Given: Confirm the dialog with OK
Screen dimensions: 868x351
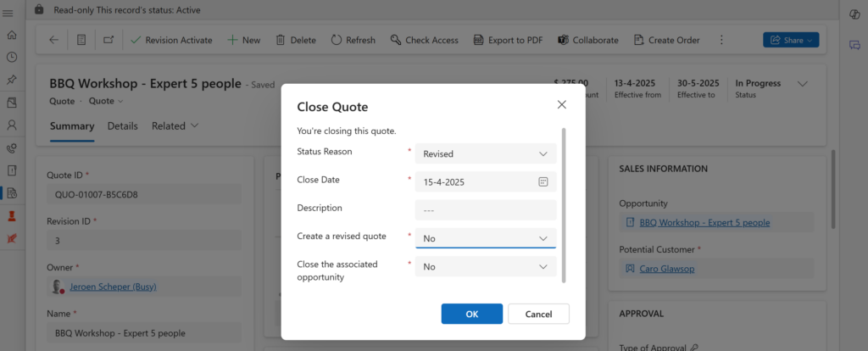Looking at the screenshot, I should [x=471, y=314].
